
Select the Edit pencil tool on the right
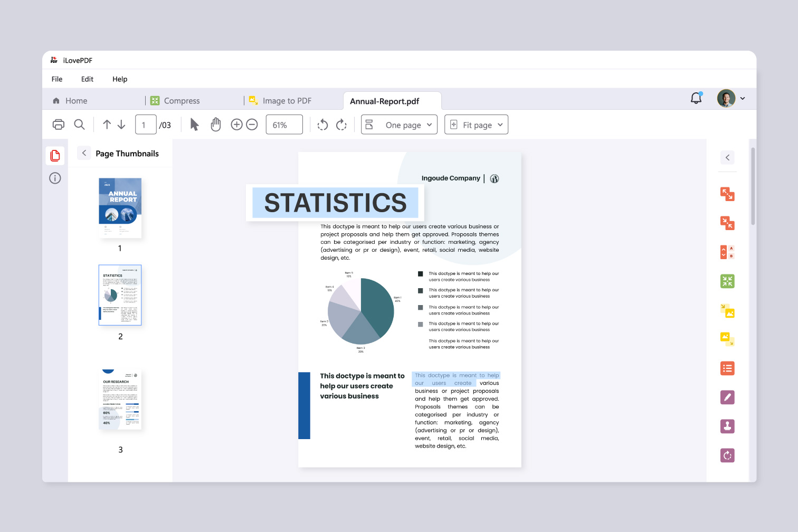coord(727,397)
